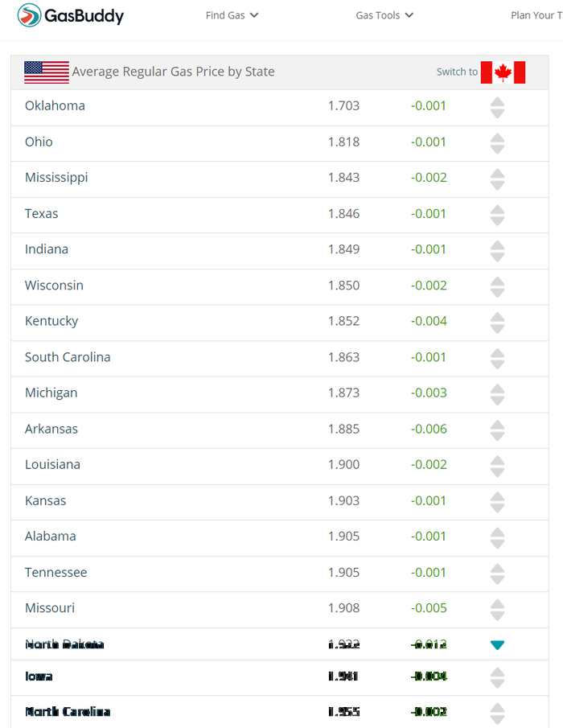This screenshot has width=563, height=728.
Task: Click the trend arrows icon for Michigan
Action: (497, 394)
